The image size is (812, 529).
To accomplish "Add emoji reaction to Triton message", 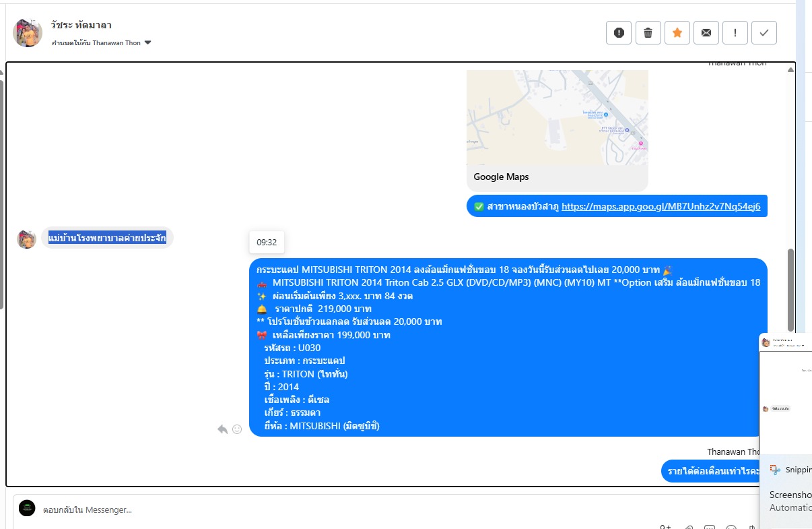I will point(237,429).
